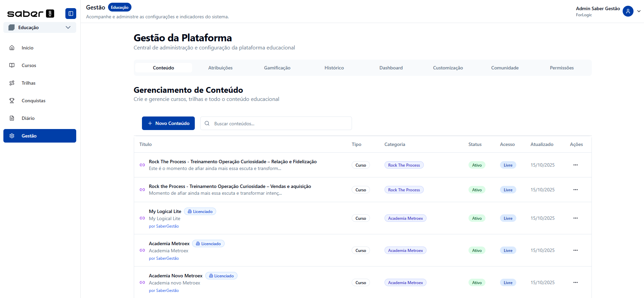Switch to the Gamificação tab
Screen dimensions: 644x298
277,68
